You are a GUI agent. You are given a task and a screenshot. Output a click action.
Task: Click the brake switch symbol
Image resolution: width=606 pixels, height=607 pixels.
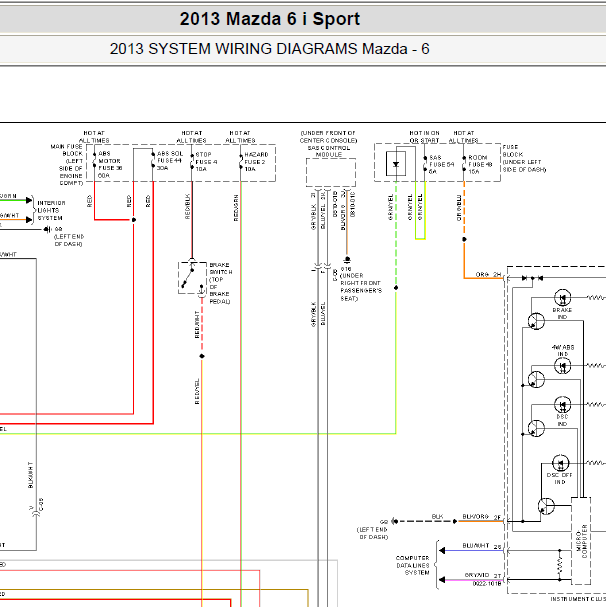[192, 278]
